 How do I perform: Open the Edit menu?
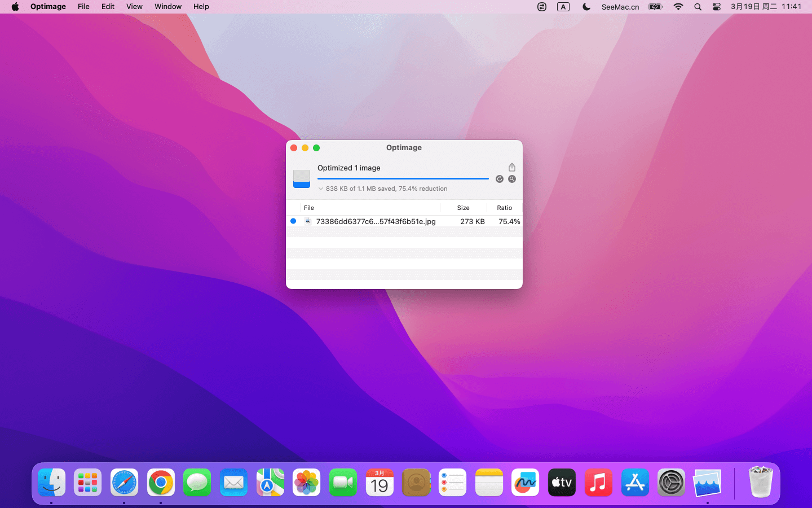tap(108, 7)
